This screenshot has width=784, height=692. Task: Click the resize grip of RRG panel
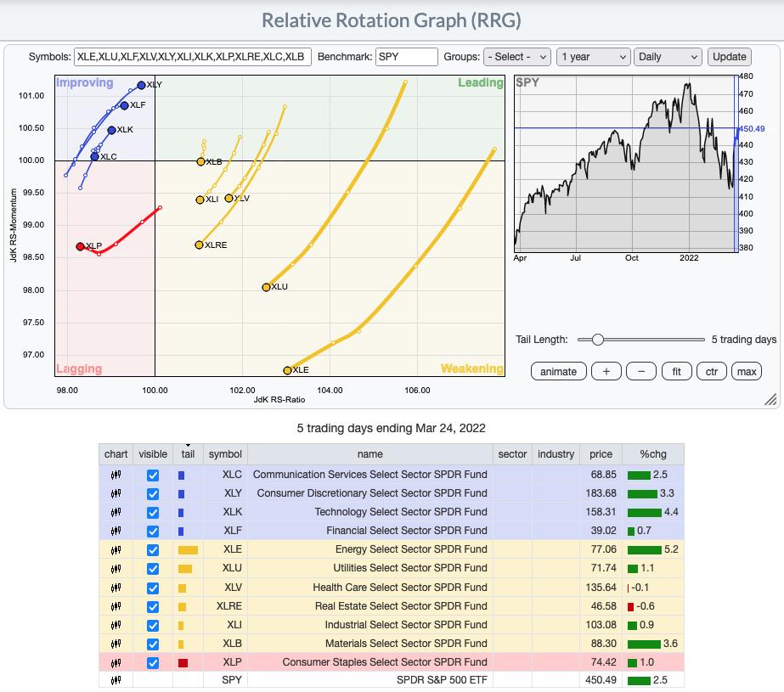tap(770, 399)
